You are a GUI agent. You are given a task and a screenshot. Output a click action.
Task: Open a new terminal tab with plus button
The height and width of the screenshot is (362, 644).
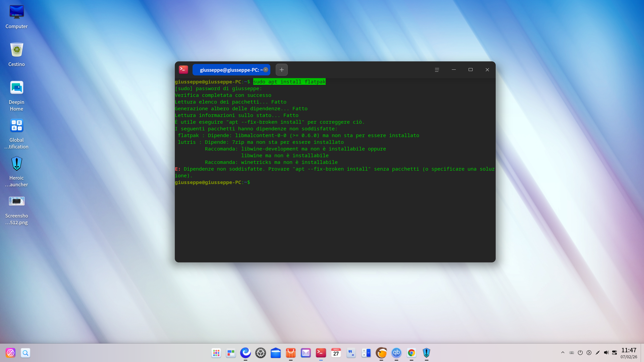(281, 70)
